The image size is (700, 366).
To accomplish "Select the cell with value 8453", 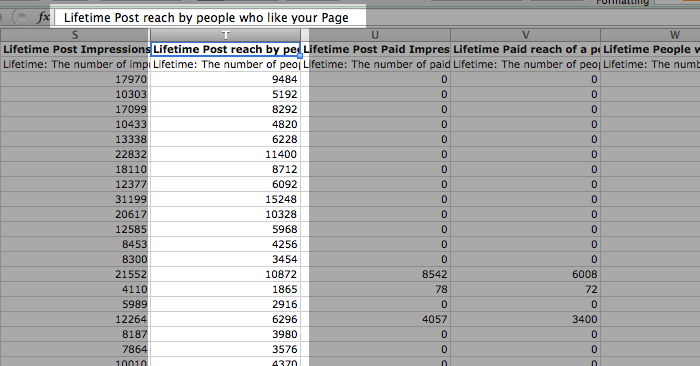I will [x=75, y=244].
